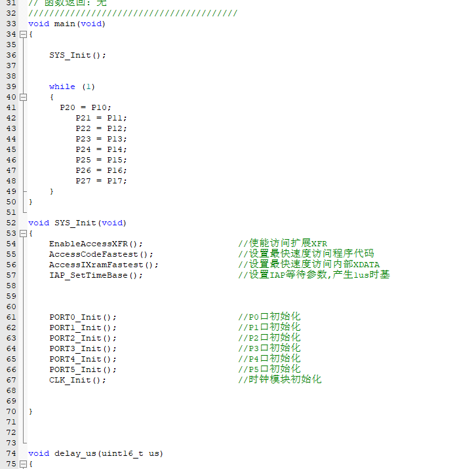
Task: Click the comment //P5口初始化
Action: tap(269, 369)
